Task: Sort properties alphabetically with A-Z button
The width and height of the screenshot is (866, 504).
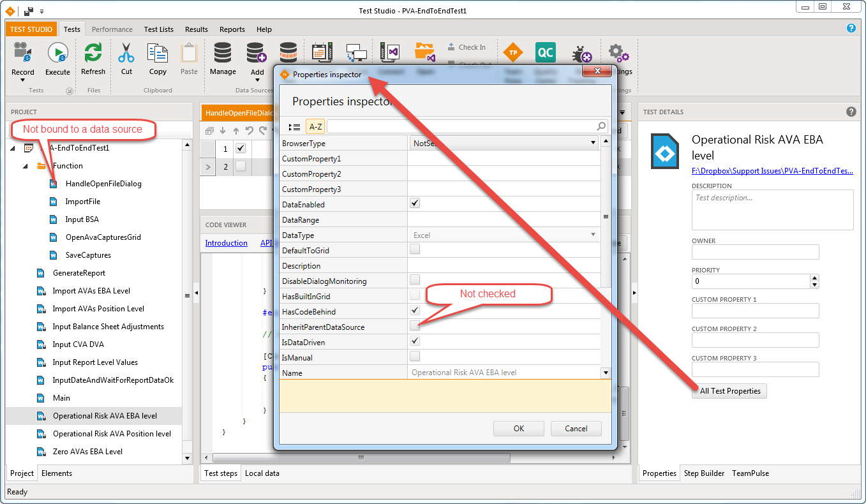Action: pyautogui.click(x=315, y=126)
